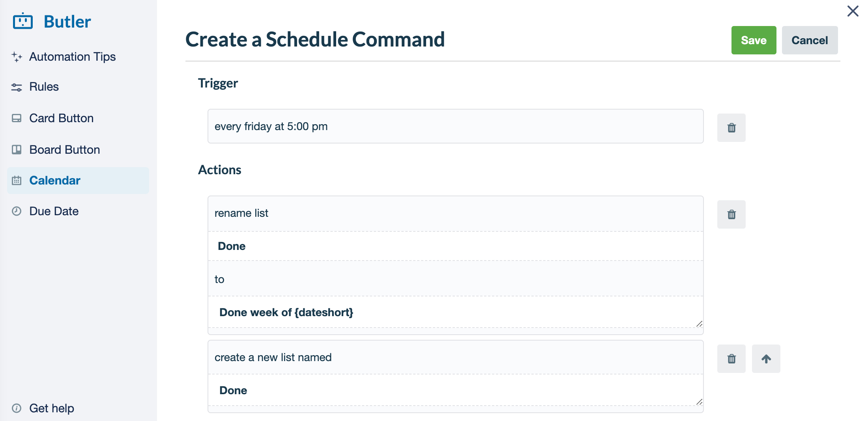Remove the rename list action via trash icon
This screenshot has width=868, height=421.
point(731,214)
